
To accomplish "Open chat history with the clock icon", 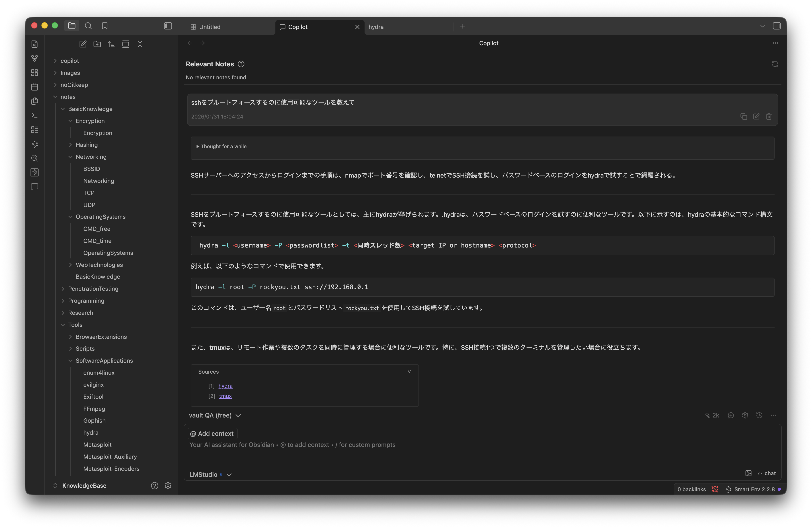I will click(x=759, y=415).
